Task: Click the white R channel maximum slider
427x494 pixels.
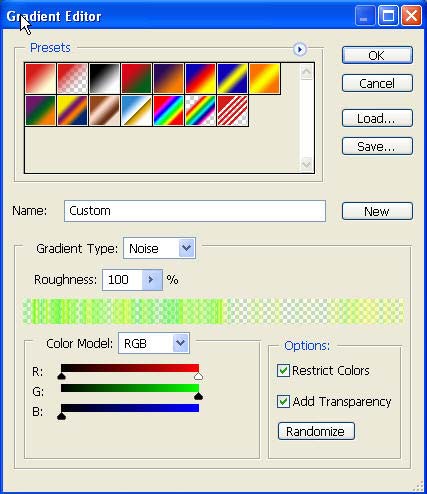Action: click(198, 376)
